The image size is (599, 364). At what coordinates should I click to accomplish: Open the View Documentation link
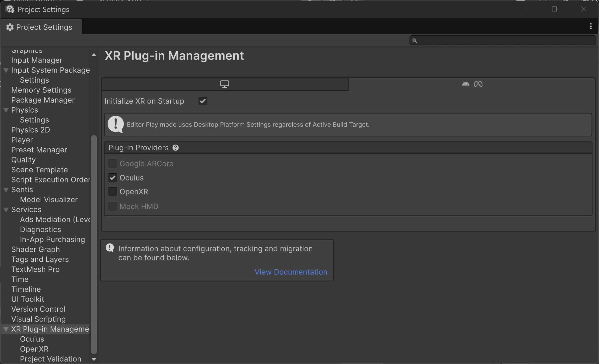pyautogui.click(x=291, y=272)
